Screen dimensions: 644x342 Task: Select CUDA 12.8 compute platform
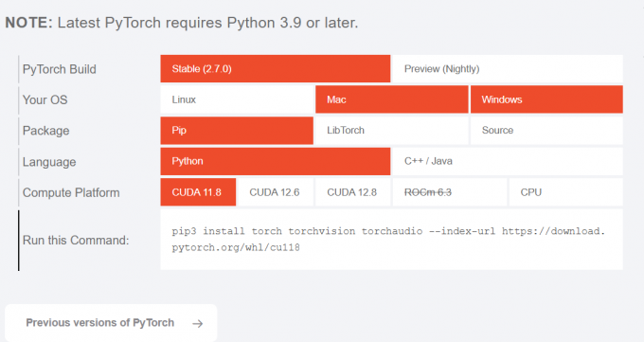[353, 192]
